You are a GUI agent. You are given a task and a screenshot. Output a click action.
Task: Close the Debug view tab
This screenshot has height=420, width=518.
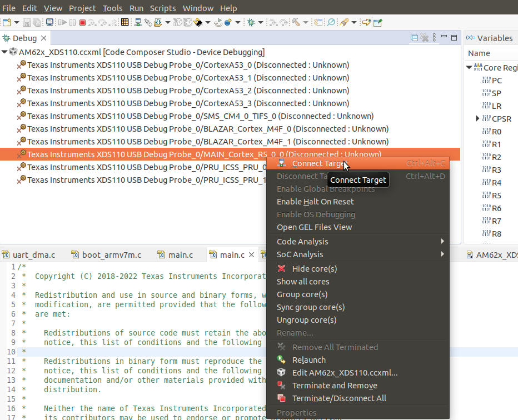(x=44, y=38)
